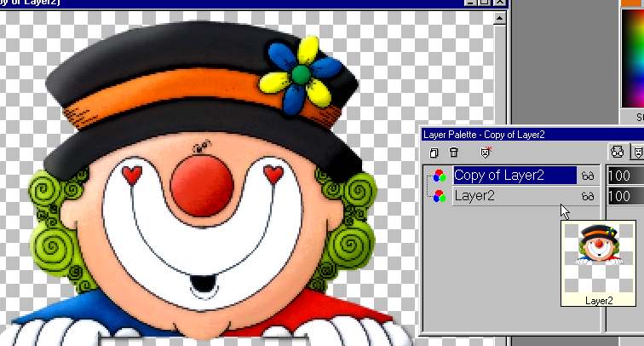Click the color icon beside Layer2
The width and height of the screenshot is (644, 346).
click(439, 196)
